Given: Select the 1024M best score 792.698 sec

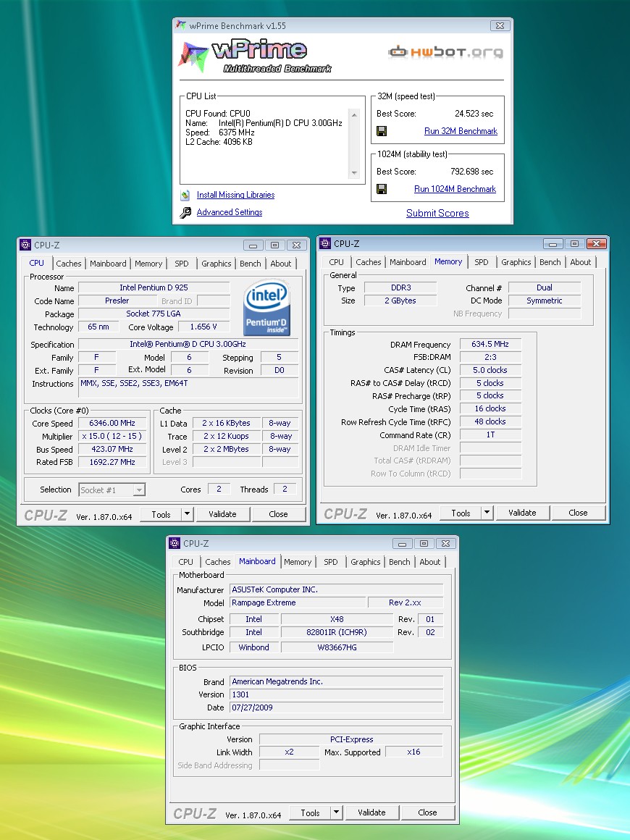Looking at the screenshot, I should [x=471, y=172].
